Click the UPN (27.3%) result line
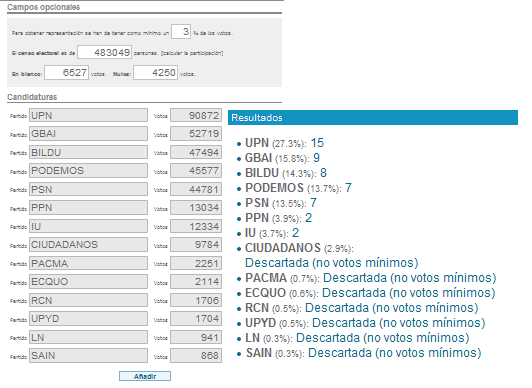 284,143
